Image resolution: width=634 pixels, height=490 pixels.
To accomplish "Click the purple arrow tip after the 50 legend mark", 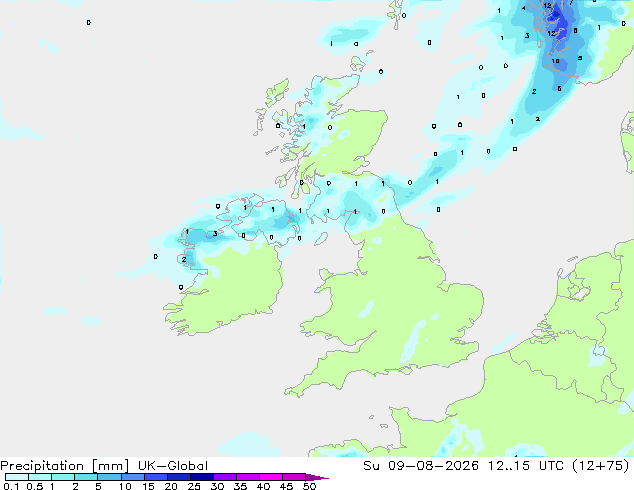I will tap(317, 477).
